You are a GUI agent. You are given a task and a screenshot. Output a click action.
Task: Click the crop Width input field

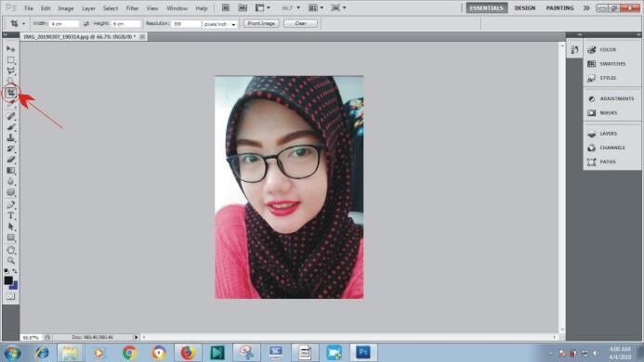click(x=64, y=24)
